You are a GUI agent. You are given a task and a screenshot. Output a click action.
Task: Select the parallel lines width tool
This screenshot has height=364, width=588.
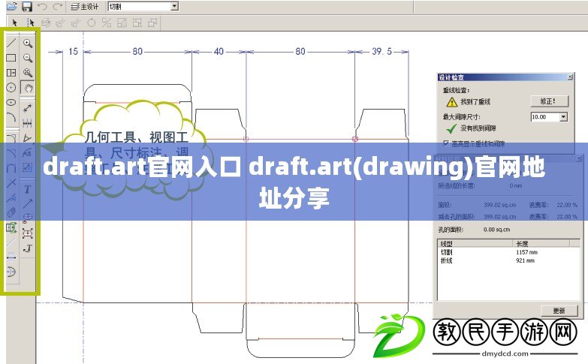[x=11, y=257]
